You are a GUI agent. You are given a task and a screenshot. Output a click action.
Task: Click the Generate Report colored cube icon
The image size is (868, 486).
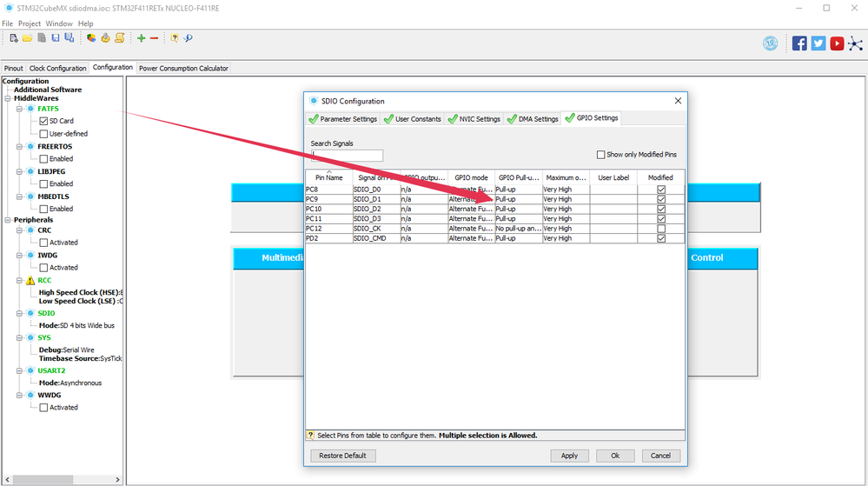[x=90, y=38]
